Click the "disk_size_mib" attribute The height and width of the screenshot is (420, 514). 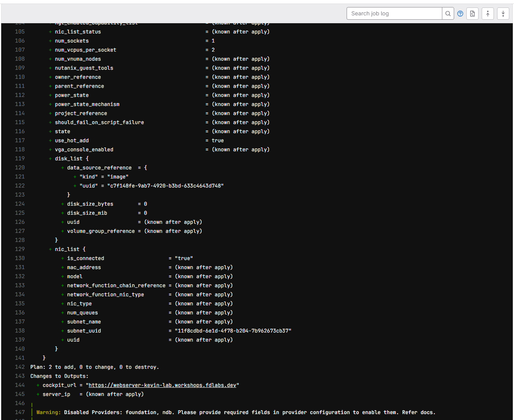(87, 213)
